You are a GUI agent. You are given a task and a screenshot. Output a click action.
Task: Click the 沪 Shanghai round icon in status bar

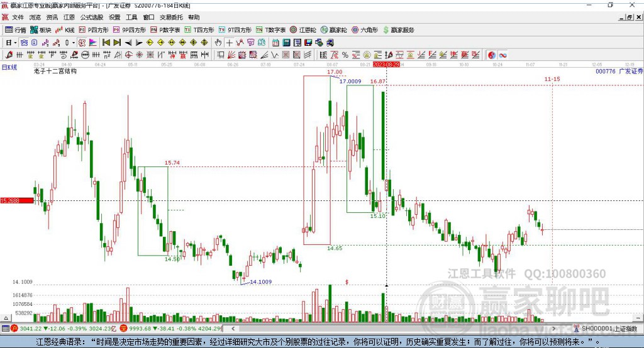pyautogui.click(x=14, y=329)
